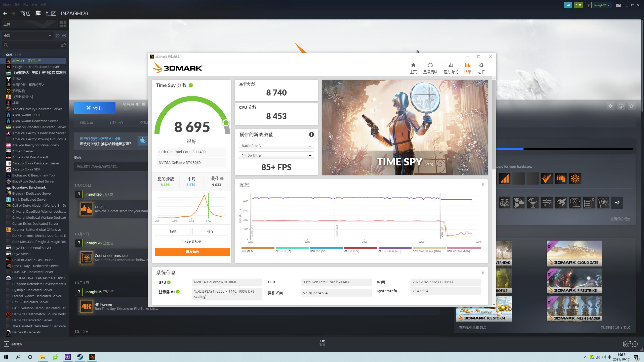This screenshot has width=644, height=362.
Task: Open the Cloud Gate DLC thumbnail
Action: pyautogui.click(x=574, y=253)
